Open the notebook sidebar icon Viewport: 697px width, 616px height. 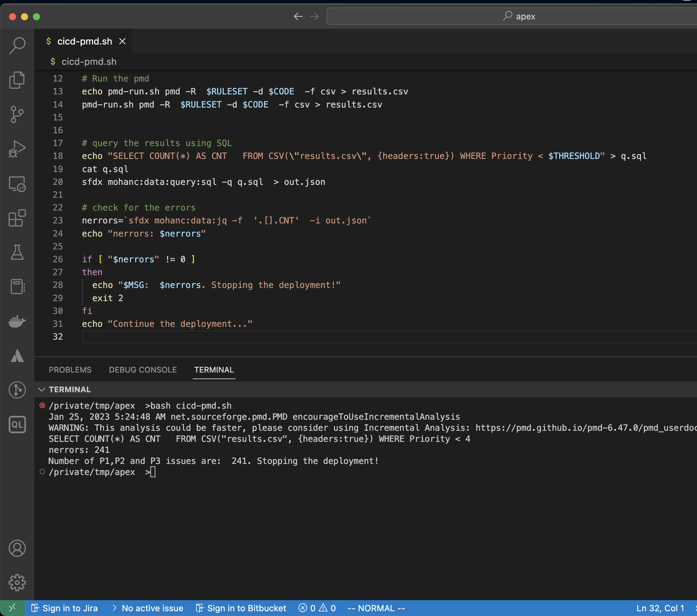(17, 287)
